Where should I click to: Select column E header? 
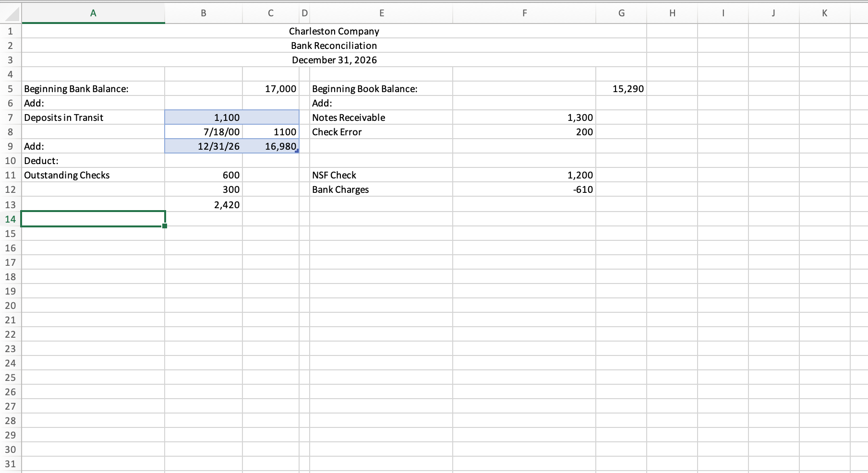pos(381,13)
